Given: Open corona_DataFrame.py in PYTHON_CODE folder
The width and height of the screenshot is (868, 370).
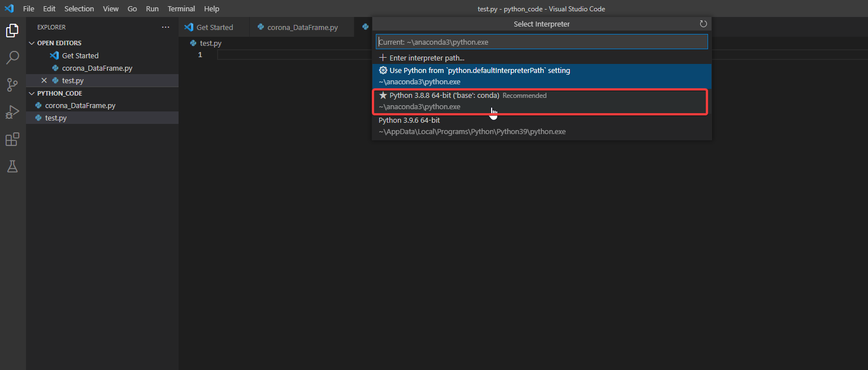Looking at the screenshot, I should (x=102, y=105).
